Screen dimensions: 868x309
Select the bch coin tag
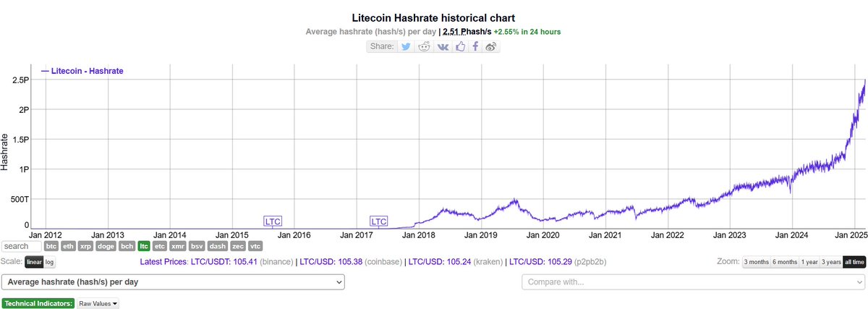coord(127,246)
